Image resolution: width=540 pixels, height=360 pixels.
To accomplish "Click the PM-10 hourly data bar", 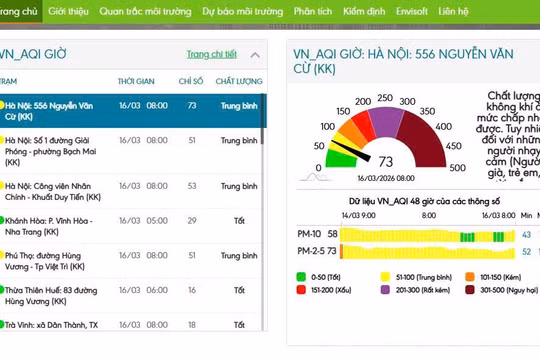I will [427, 235].
